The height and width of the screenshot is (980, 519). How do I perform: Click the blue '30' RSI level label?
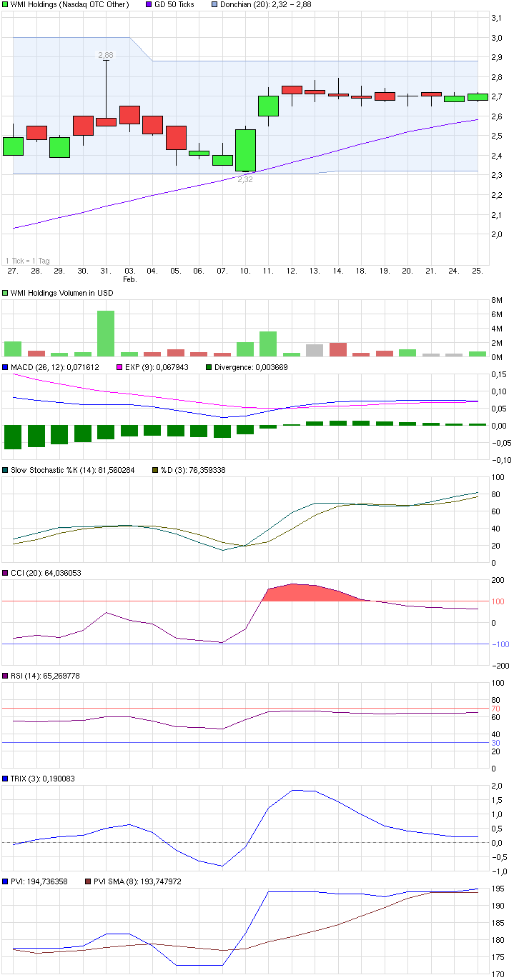[x=495, y=743]
